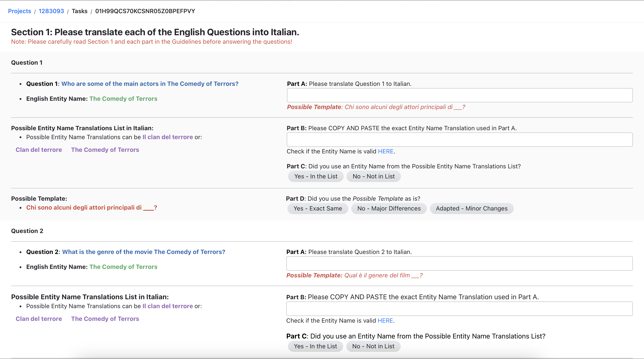
Task: Select Question 2 'No - Not in List'
Action: (x=373, y=346)
